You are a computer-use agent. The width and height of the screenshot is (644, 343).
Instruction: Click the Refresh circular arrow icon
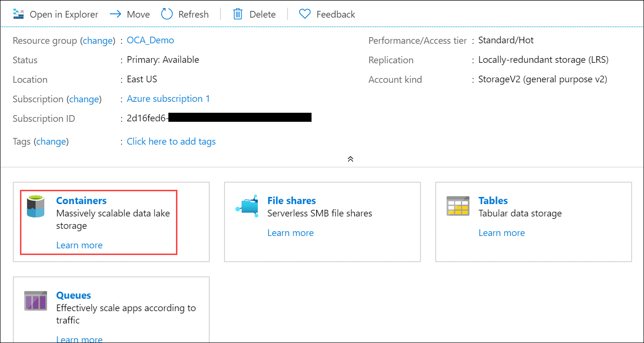[167, 14]
